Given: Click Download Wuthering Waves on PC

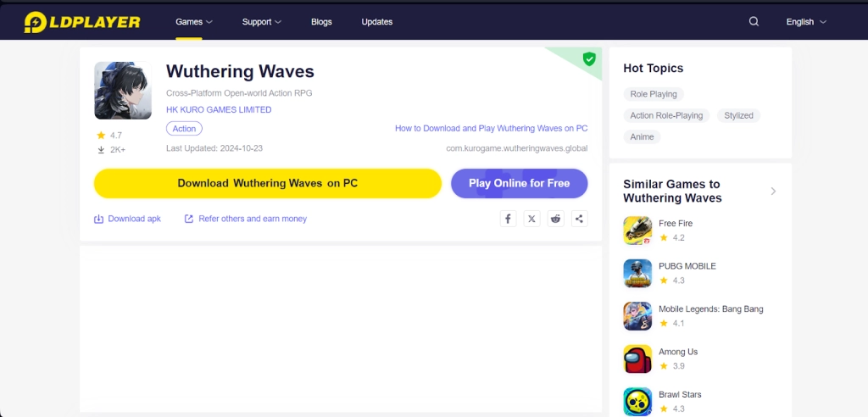Looking at the screenshot, I should 268,183.
